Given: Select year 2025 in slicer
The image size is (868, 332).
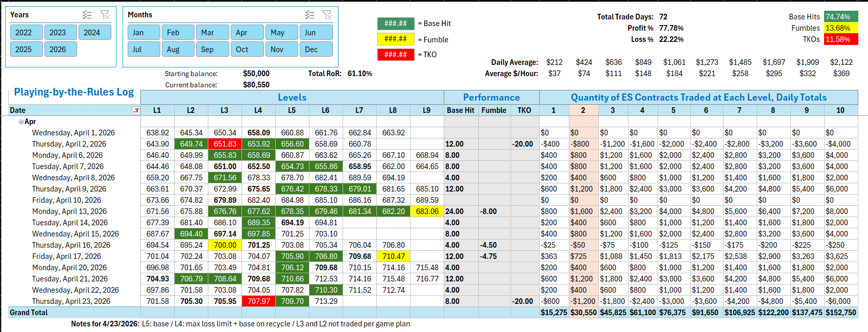Looking at the screenshot, I should tap(27, 49).
